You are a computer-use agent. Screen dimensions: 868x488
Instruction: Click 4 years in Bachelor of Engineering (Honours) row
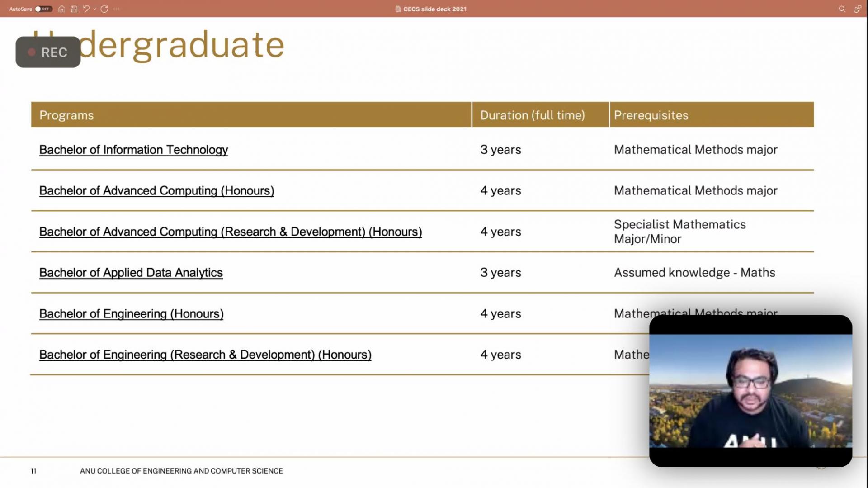tap(500, 314)
